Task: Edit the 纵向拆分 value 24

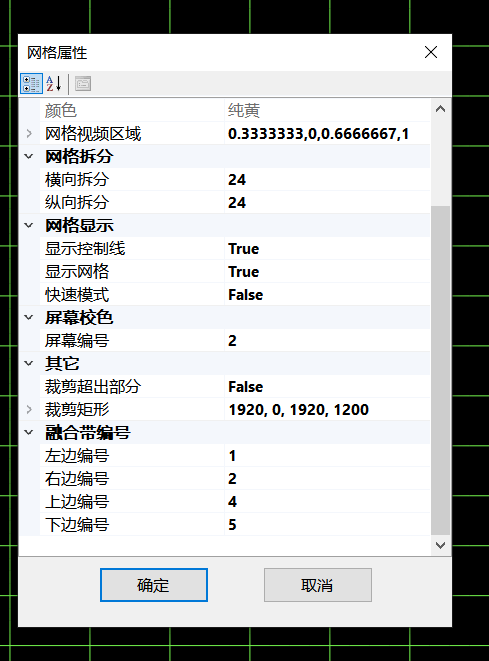Action: coord(327,202)
